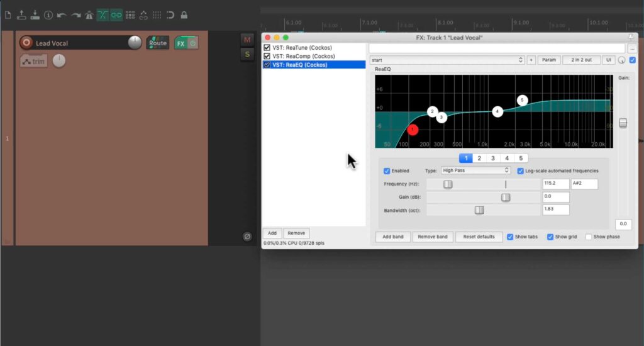Toggle envelope points move with items icon
This screenshot has height=346, width=644.
[x=143, y=15]
